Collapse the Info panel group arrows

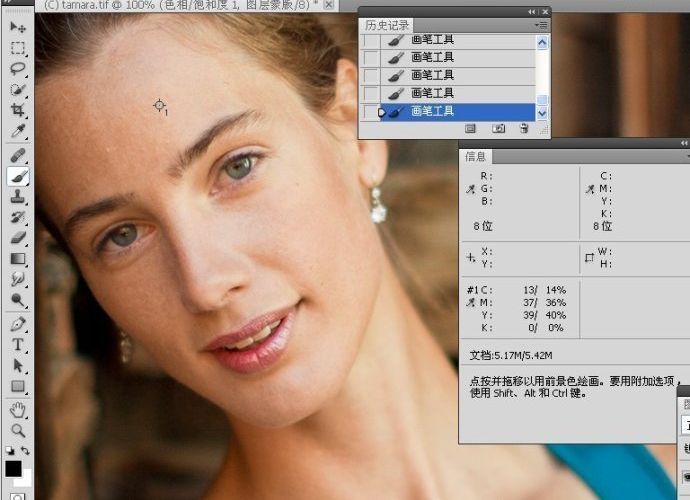pyautogui.click(x=683, y=143)
